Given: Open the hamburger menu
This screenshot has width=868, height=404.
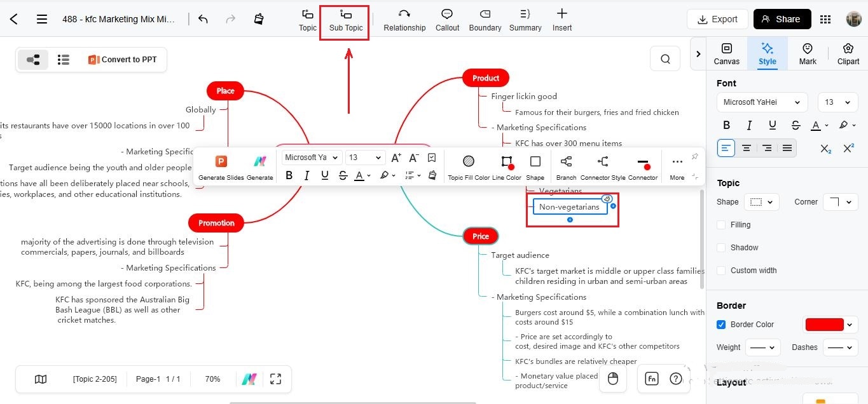Looking at the screenshot, I should click(x=42, y=19).
